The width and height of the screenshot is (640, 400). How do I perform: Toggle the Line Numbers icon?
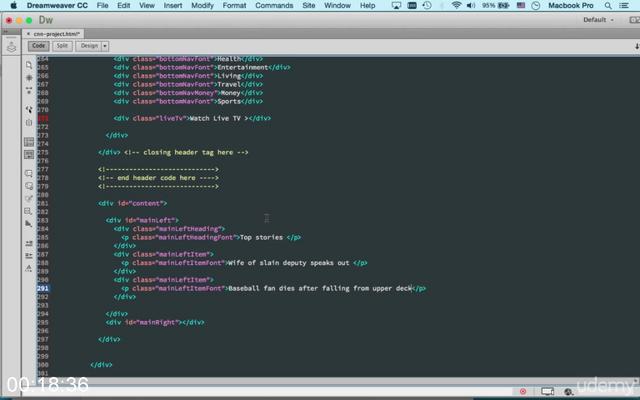(x=29, y=142)
